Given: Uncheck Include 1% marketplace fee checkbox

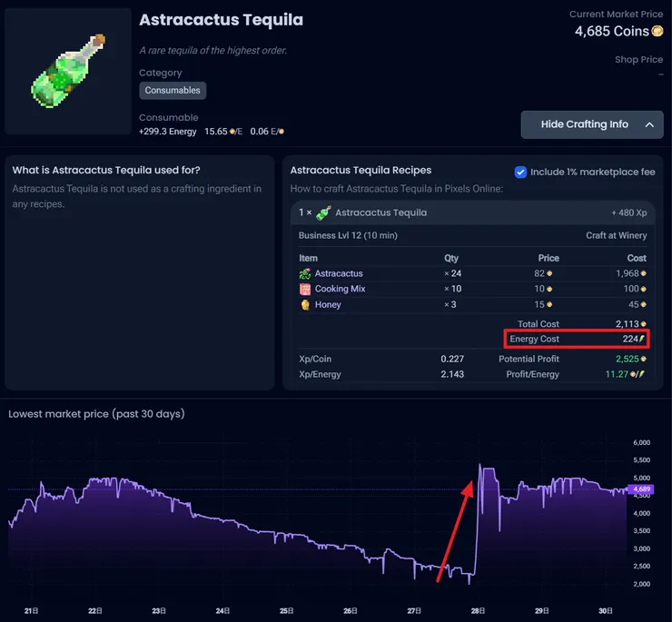Looking at the screenshot, I should (520, 173).
